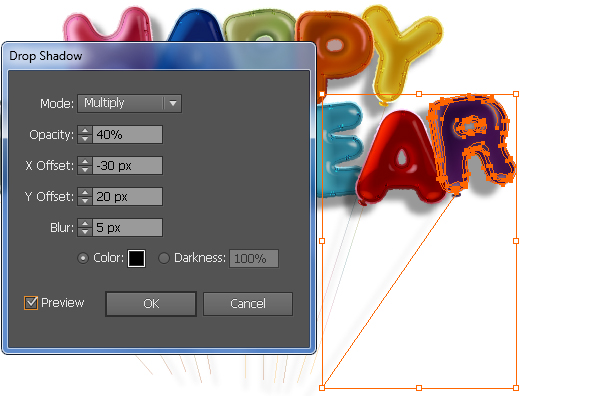
Task: Click into the Opacity 40% field
Action: tap(127, 135)
